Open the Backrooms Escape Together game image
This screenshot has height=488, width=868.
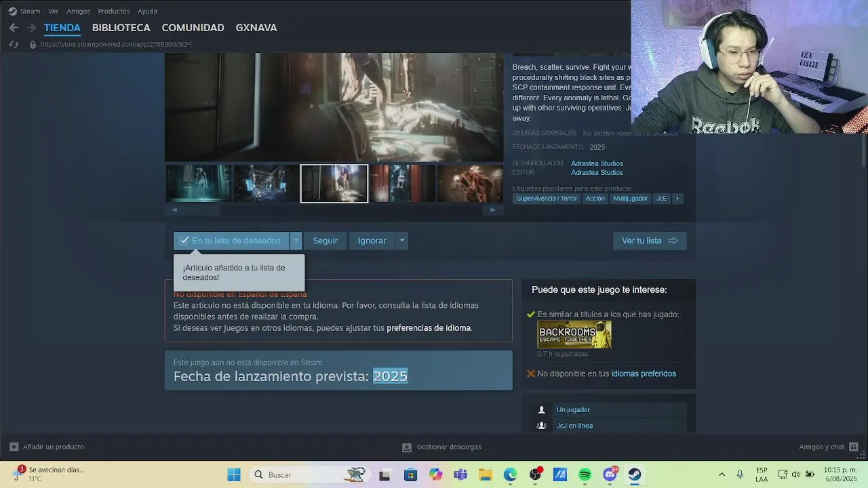point(574,335)
